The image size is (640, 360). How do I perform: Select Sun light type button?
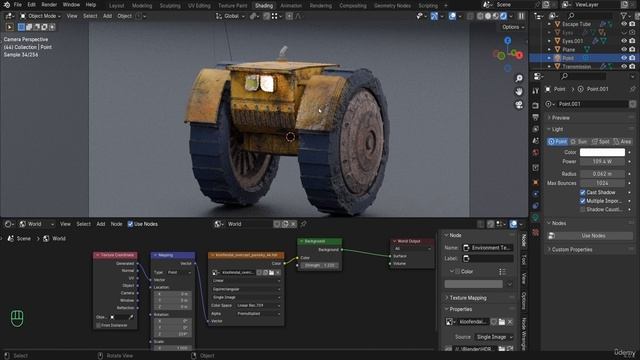pyautogui.click(x=578, y=142)
